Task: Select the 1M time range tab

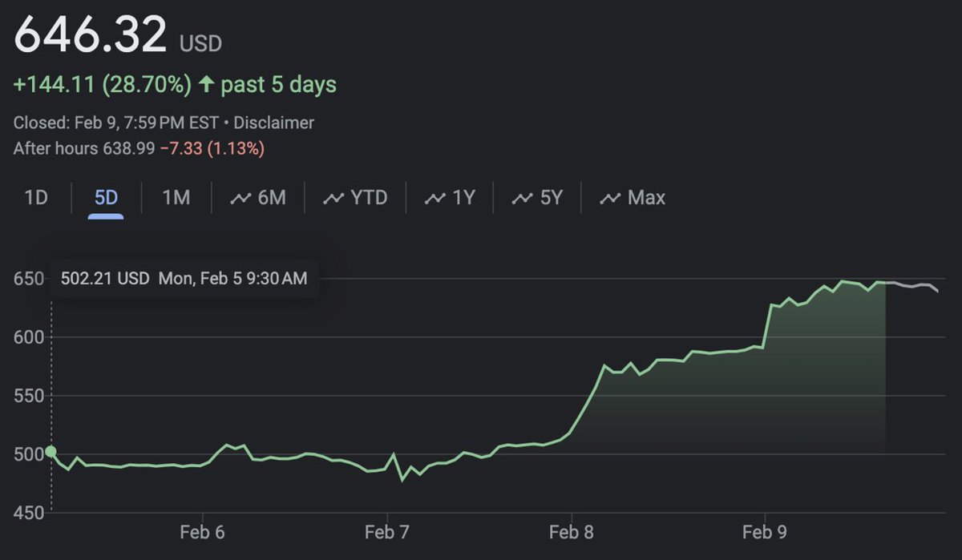Action: [176, 196]
